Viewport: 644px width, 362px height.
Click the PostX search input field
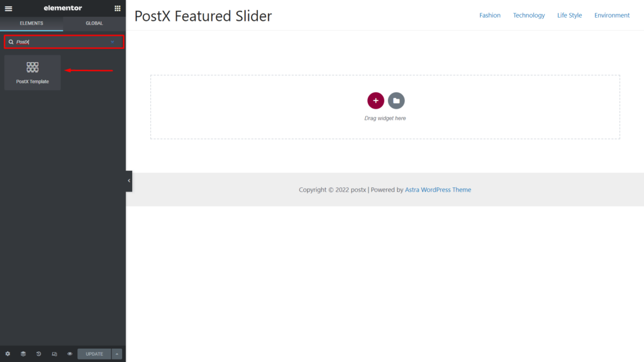tap(64, 42)
